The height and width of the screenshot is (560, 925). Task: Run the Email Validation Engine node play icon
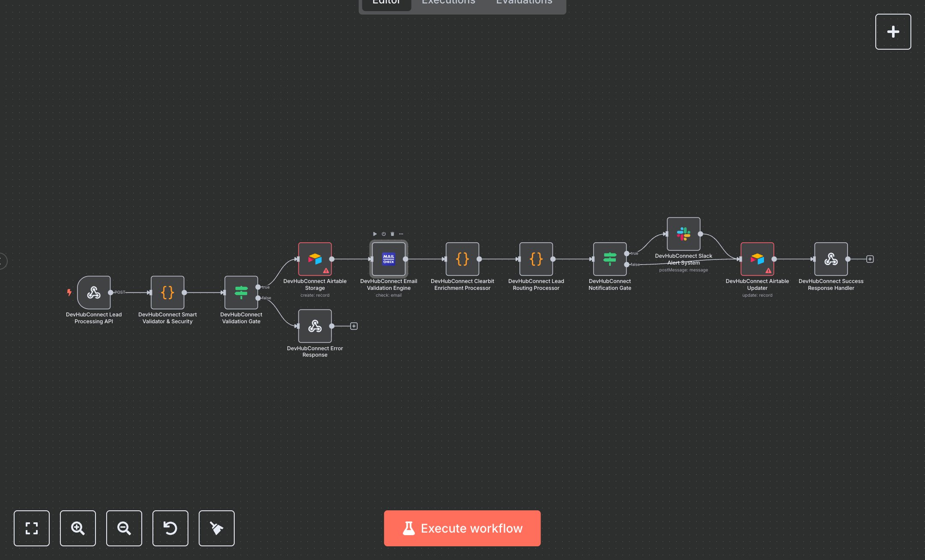[x=375, y=234]
